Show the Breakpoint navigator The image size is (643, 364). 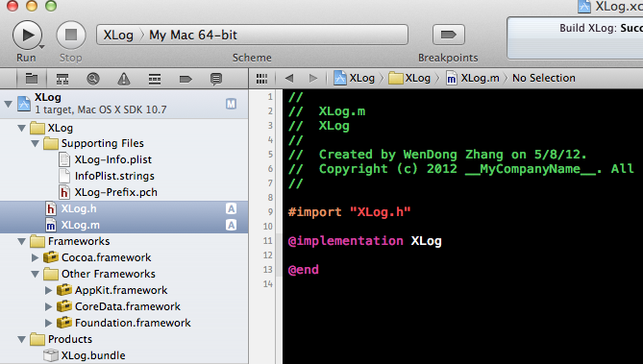(x=185, y=79)
